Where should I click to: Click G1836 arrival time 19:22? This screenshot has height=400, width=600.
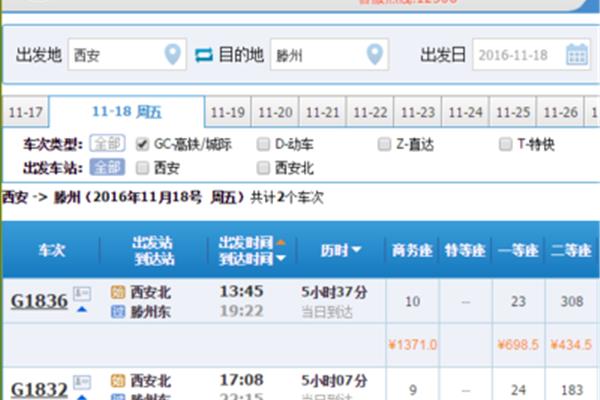[241, 310]
